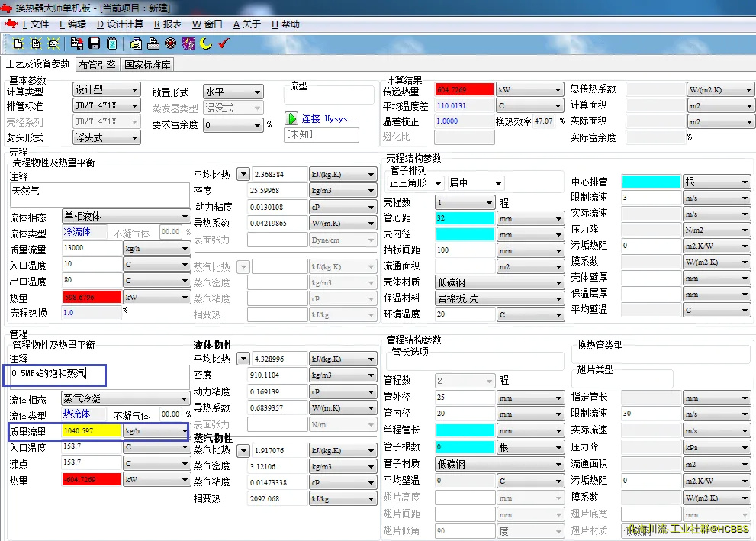756x541 pixels.
Task: Click the import document to disk icon
Action: [x=76, y=44]
